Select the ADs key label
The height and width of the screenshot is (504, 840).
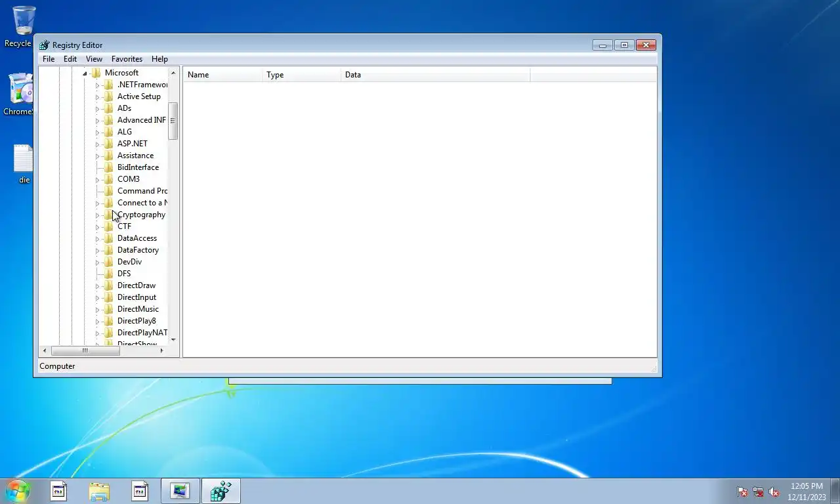pyautogui.click(x=124, y=108)
